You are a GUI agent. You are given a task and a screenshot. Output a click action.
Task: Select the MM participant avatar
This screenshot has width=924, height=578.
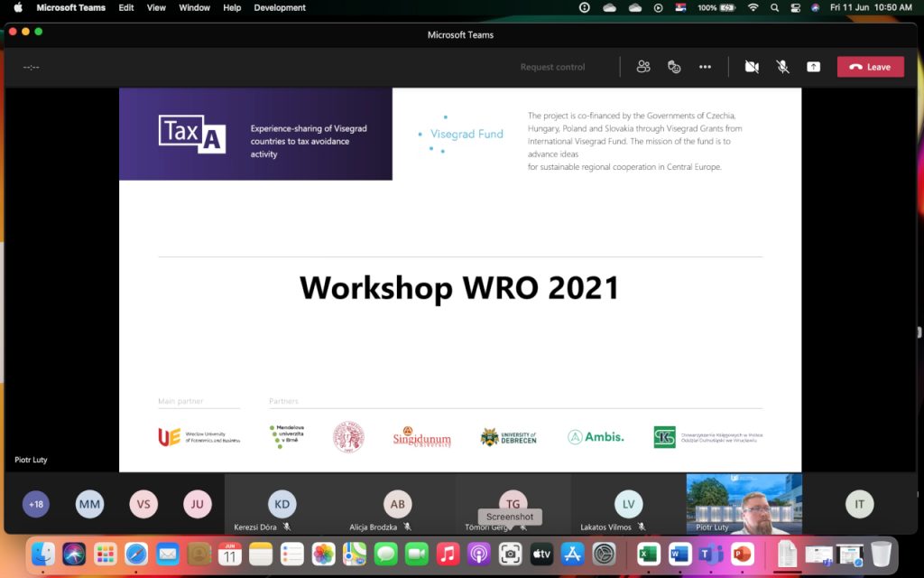(89, 504)
